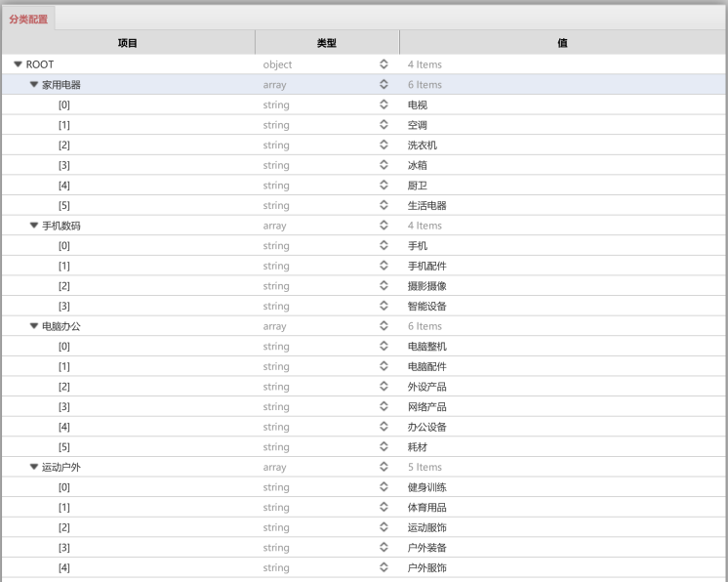Change type of 家用电器 array row
Viewport: 728px width, 582px height.
click(x=384, y=85)
